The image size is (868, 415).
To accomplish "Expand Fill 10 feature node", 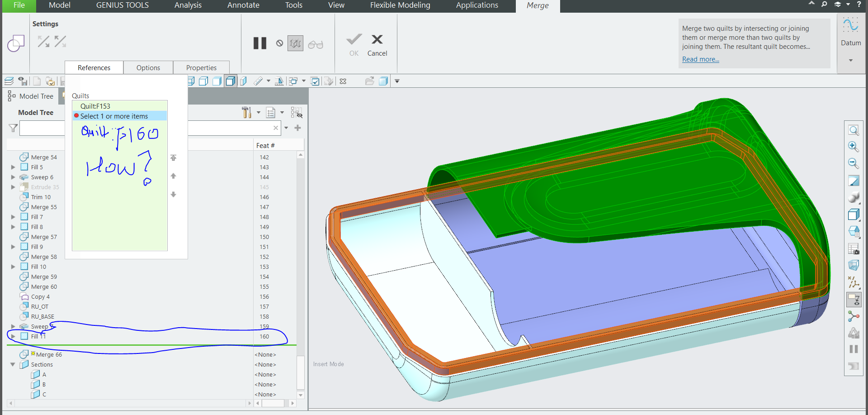I will click(x=13, y=267).
